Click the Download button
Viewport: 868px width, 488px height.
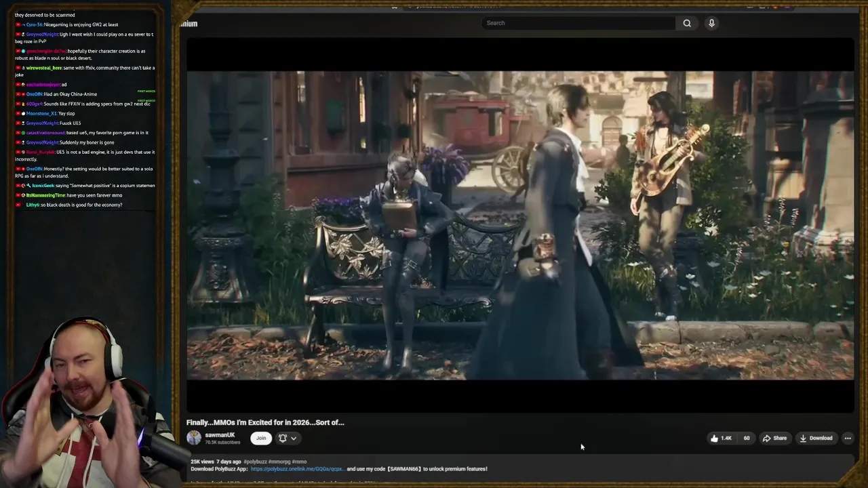tap(816, 438)
